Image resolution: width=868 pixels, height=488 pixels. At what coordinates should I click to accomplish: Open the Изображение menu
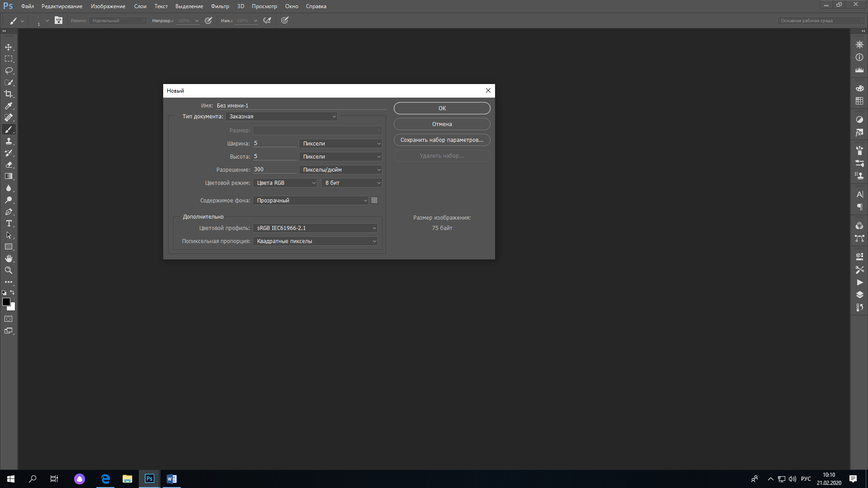108,6
